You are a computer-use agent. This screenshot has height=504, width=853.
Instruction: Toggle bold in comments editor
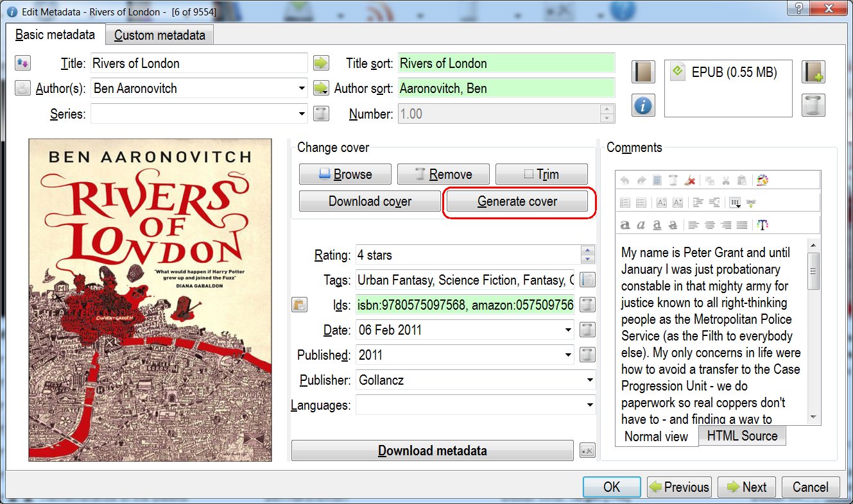pyautogui.click(x=625, y=225)
